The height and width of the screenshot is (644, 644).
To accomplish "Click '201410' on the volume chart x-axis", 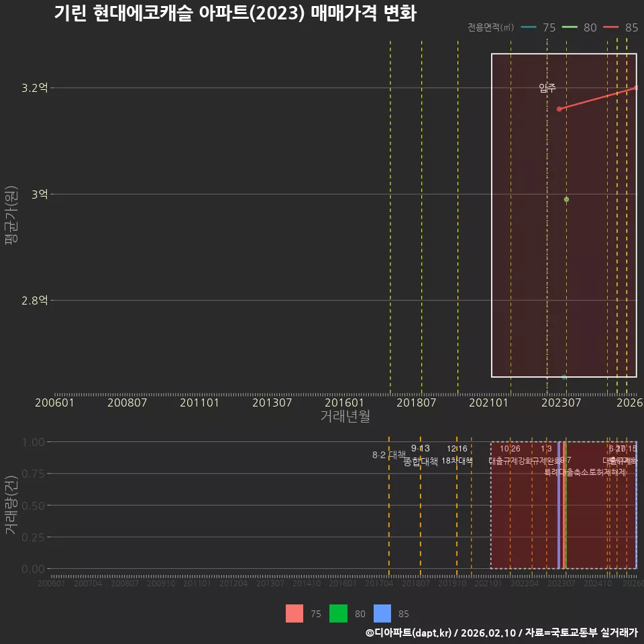I will coord(307,583).
